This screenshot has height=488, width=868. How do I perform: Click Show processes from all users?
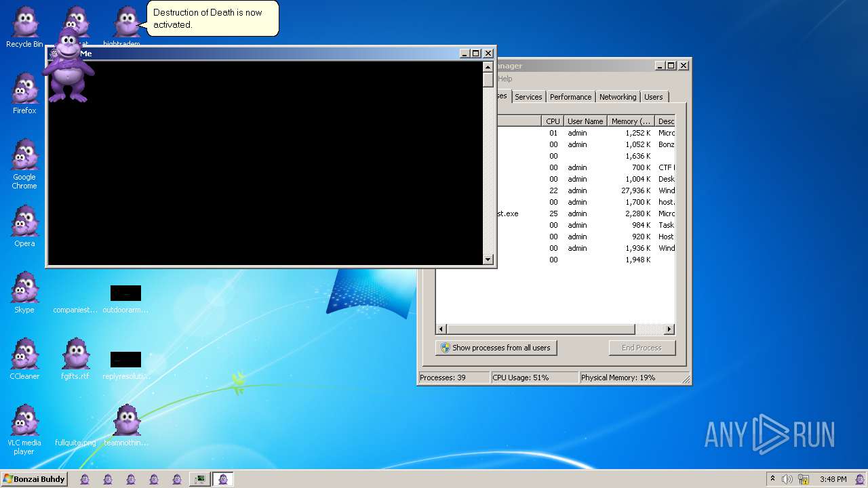[x=496, y=348]
